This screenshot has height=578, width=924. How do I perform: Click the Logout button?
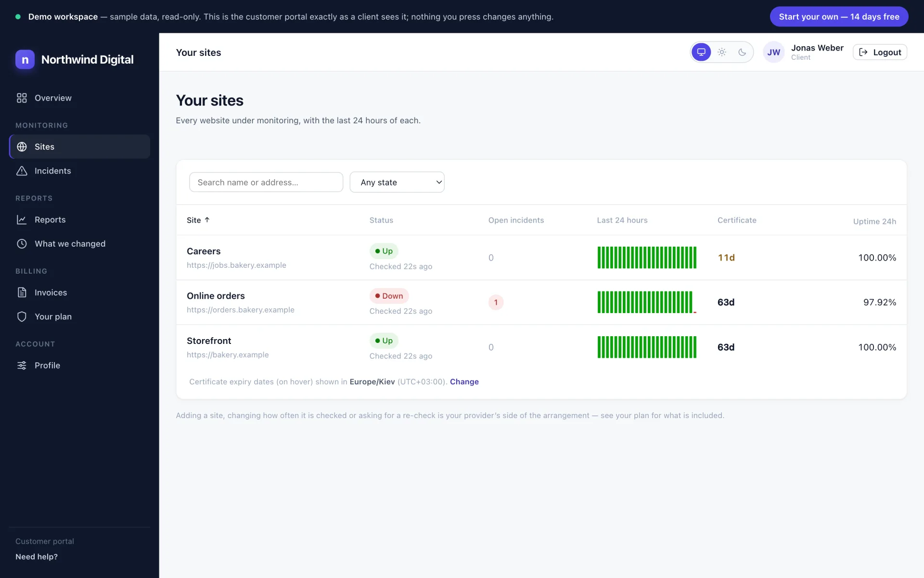[x=880, y=52]
